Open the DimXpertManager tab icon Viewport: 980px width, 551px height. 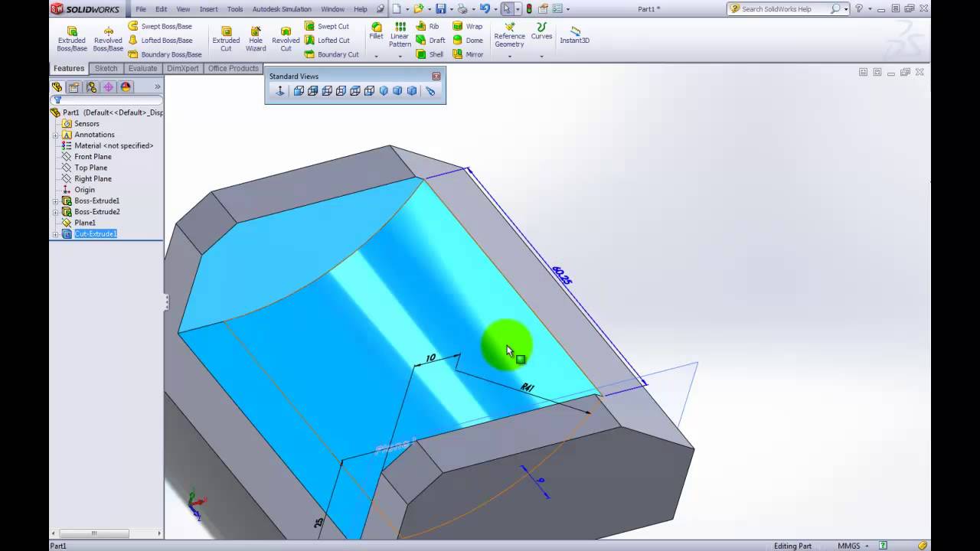click(x=108, y=87)
